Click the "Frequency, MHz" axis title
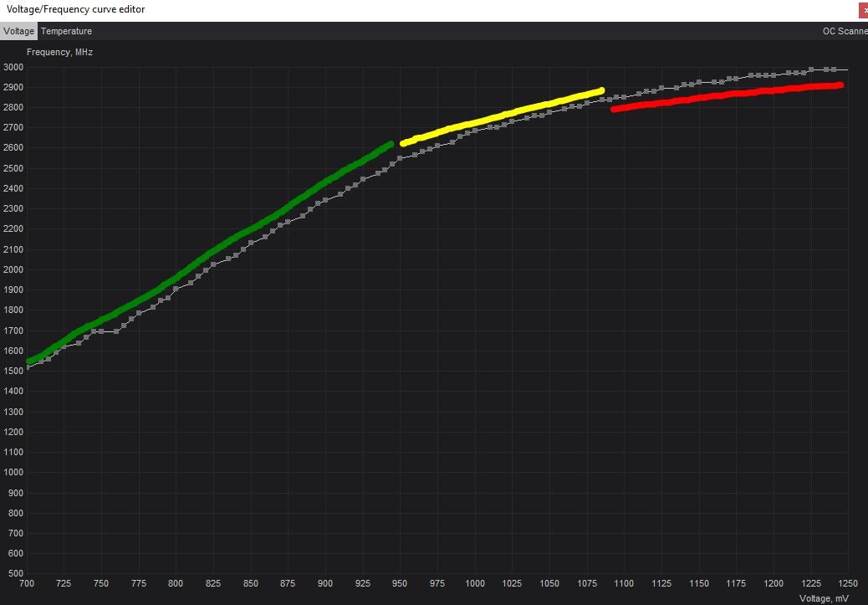The height and width of the screenshot is (605, 868). coord(59,52)
